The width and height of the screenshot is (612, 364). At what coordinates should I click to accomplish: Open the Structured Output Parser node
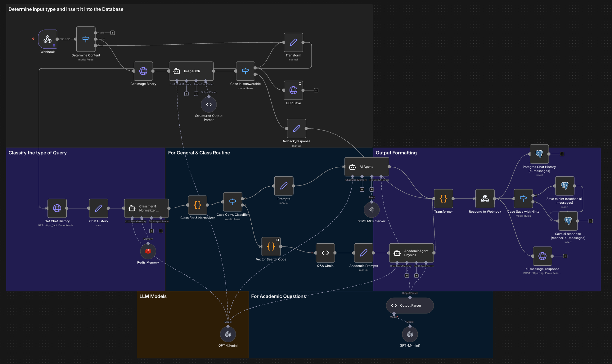pos(209,105)
